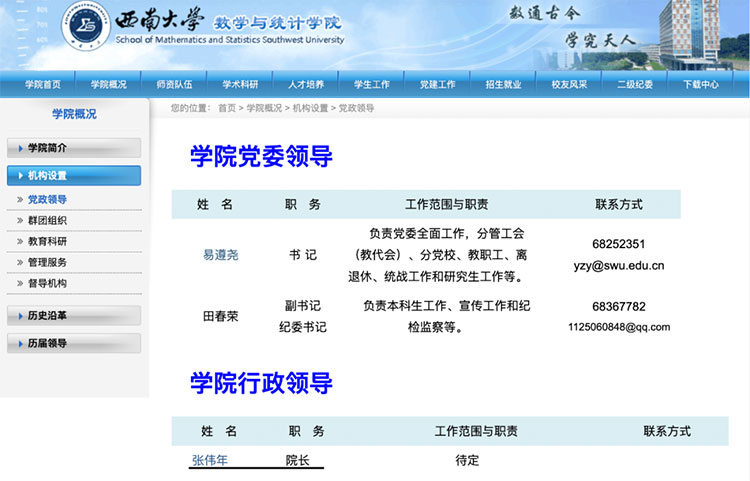Image resolution: width=750 pixels, height=481 pixels.
Task: Open the 学院首页 nav menu item
Action: click(x=43, y=85)
